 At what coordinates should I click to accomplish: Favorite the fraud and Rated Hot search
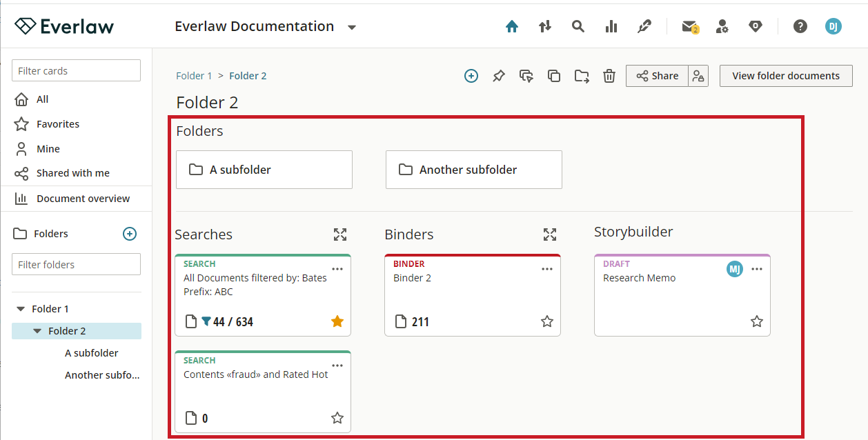[337, 418]
